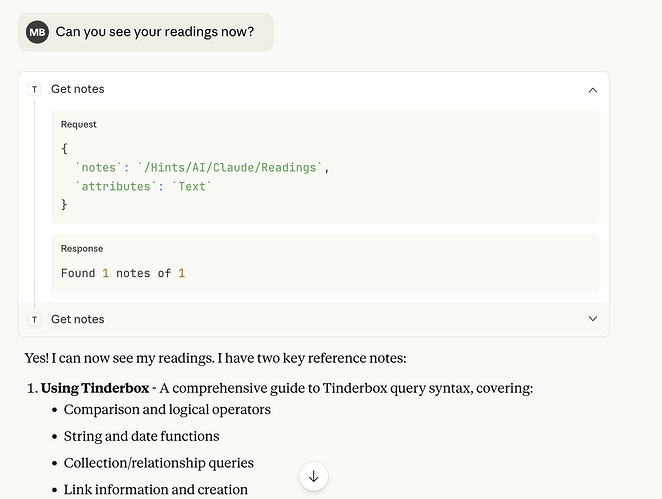Click the second Get notes tool title

tap(78, 319)
